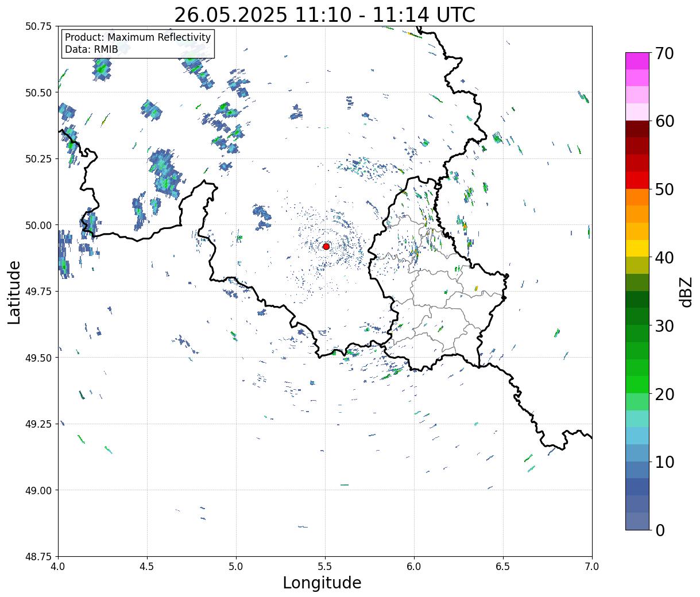Select the magenta top colorbar segment
700x597 pixels.
point(637,61)
